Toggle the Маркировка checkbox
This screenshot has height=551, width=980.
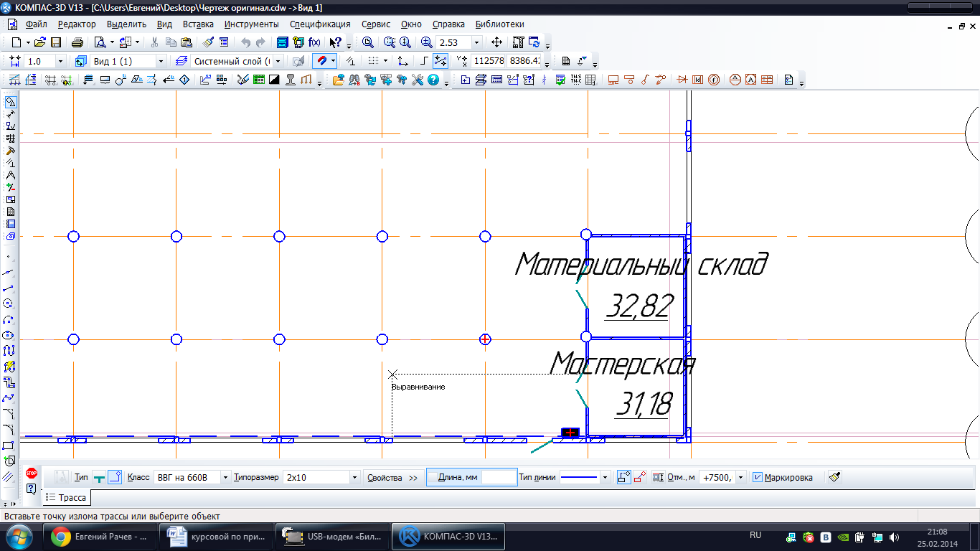758,477
